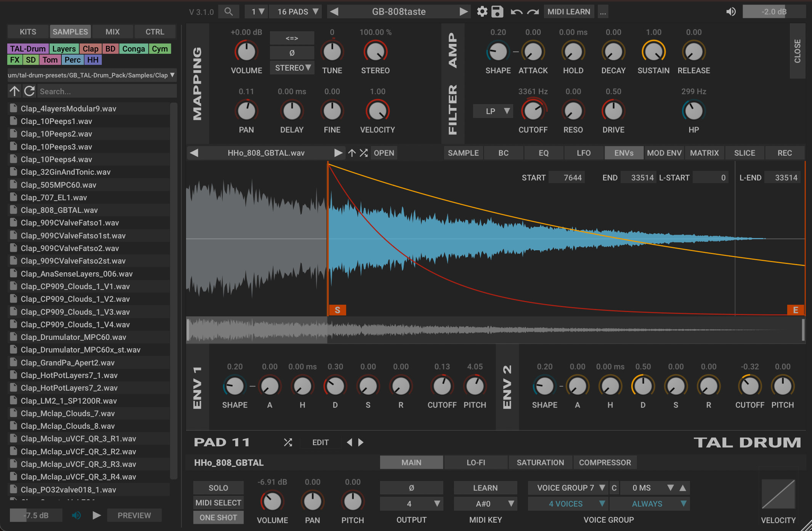Increase voice group fade time with up arrow

(683, 488)
